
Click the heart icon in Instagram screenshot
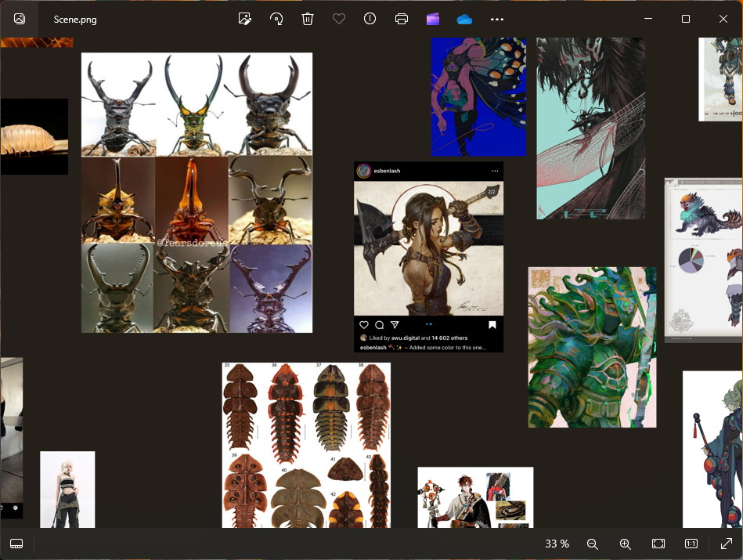pyautogui.click(x=364, y=325)
